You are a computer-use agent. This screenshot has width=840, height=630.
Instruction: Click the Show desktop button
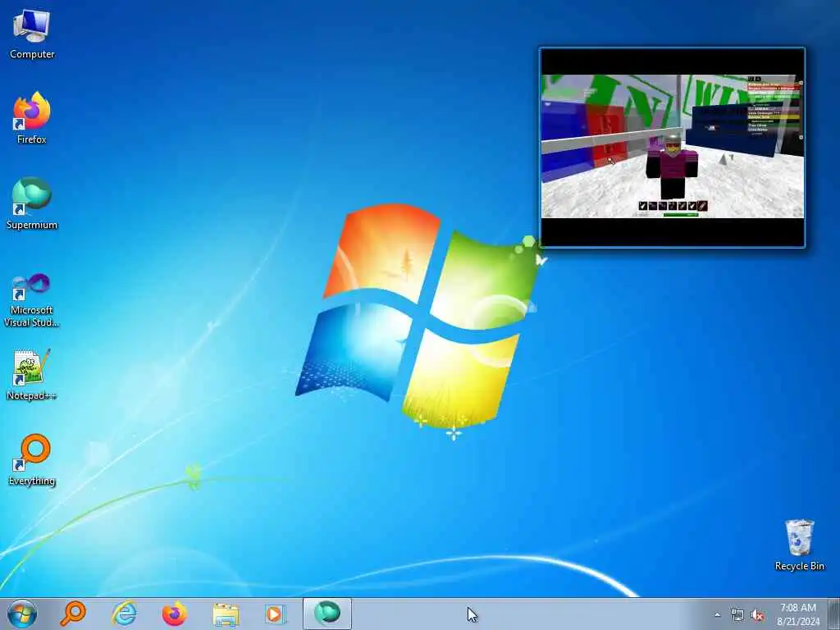pos(833,614)
